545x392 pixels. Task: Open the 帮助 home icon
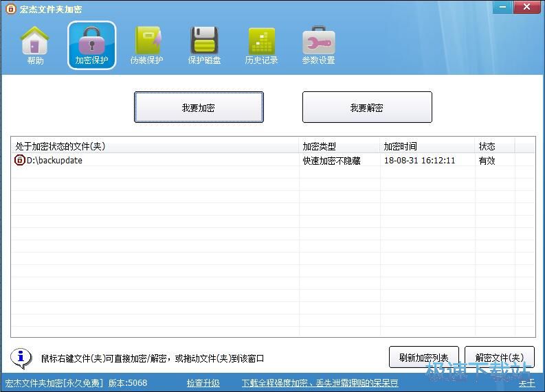point(35,45)
